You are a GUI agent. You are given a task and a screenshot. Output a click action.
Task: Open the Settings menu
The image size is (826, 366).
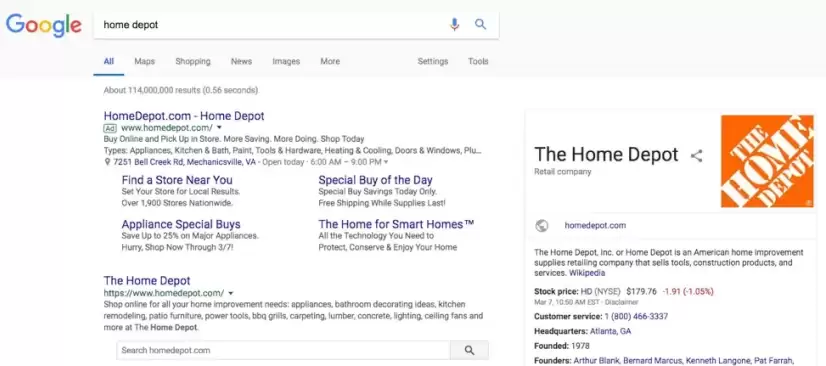coord(432,61)
